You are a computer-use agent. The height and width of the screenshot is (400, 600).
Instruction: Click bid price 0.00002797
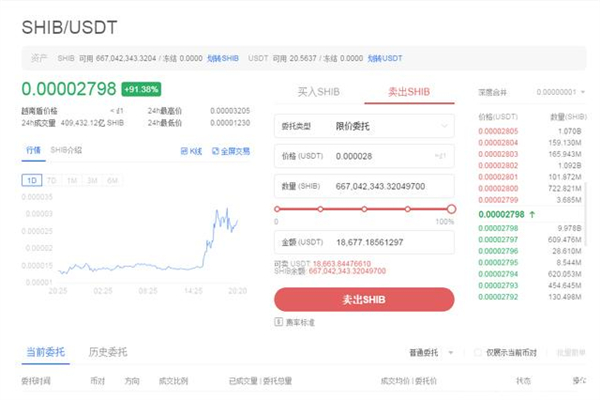coord(498,240)
